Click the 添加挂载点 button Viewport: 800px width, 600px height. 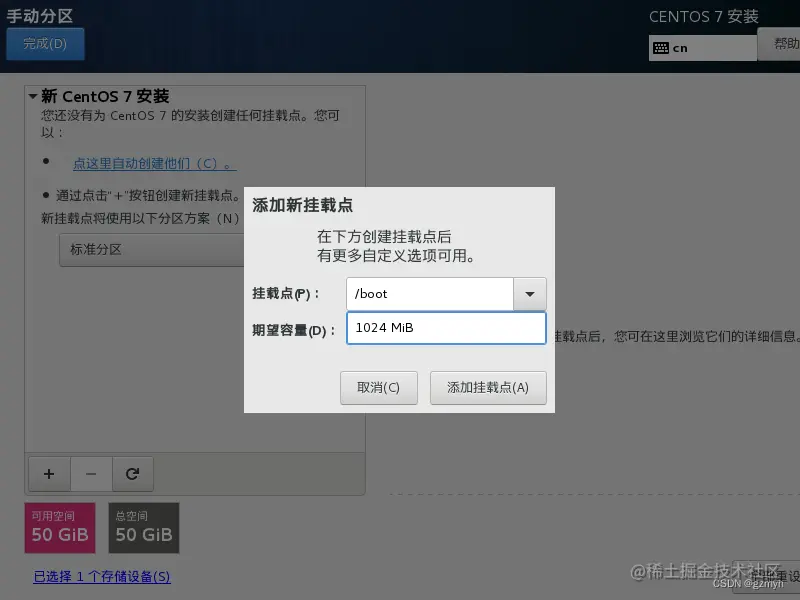click(x=487, y=388)
